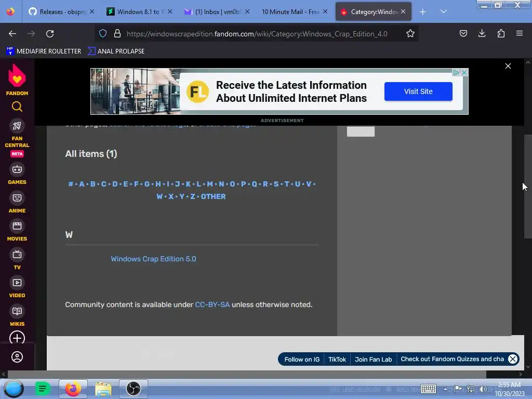Click Join Fan Lab button

pos(373,360)
